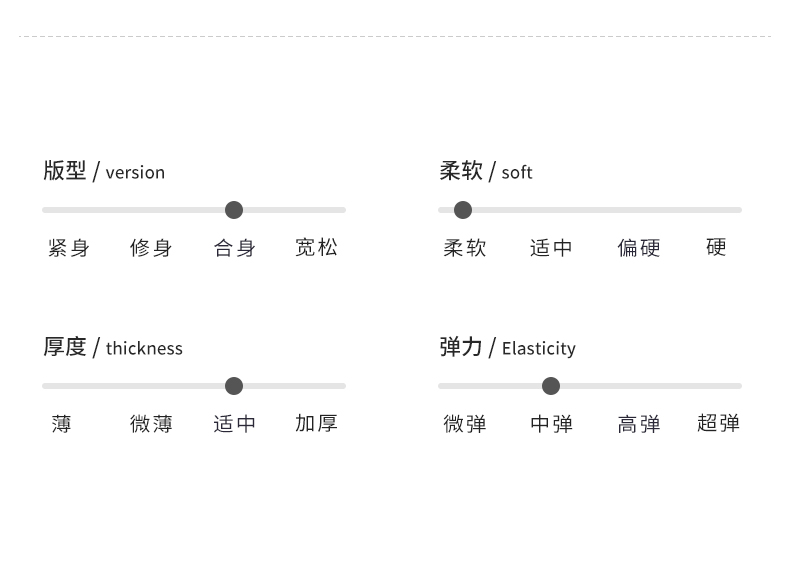Select the 紧身 fit label
This screenshot has height=583, width=790.
click(x=69, y=248)
